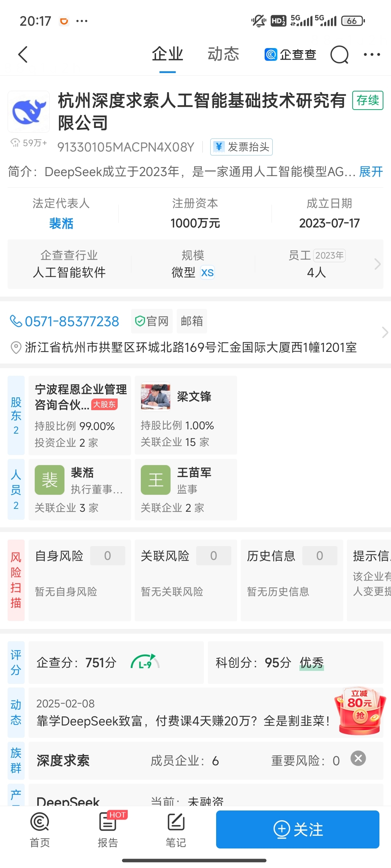Tap the notification dots in status bar
This screenshot has height=868, width=391.
(x=82, y=21)
